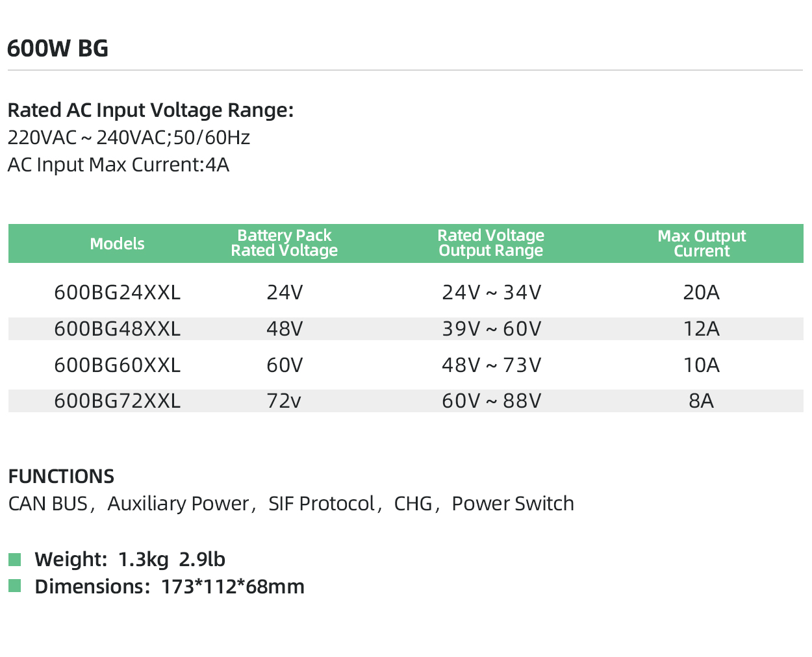The height and width of the screenshot is (657, 812).
Task: Click the Rated Voltage Output Range header
Action: (x=490, y=243)
